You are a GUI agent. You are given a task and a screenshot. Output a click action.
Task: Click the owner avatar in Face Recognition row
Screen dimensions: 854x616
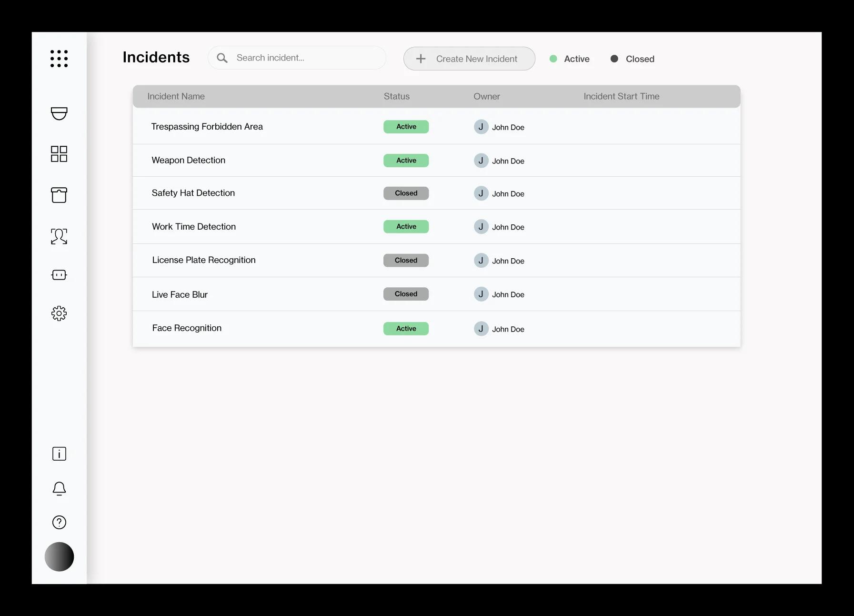481,329
